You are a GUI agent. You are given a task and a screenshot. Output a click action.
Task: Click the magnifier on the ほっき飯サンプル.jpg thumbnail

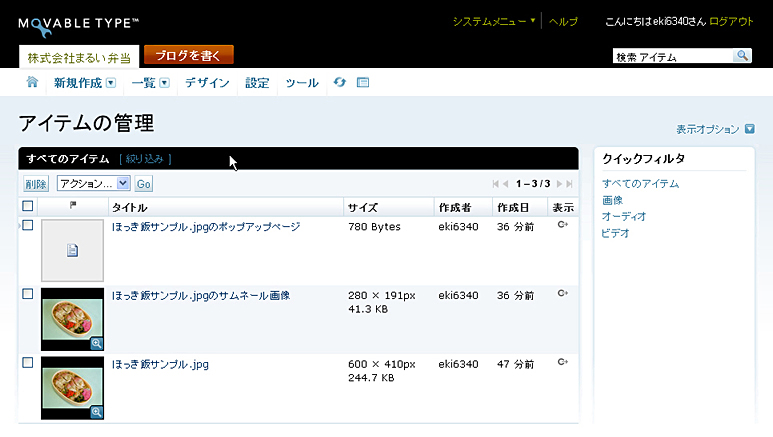pyautogui.click(x=97, y=412)
